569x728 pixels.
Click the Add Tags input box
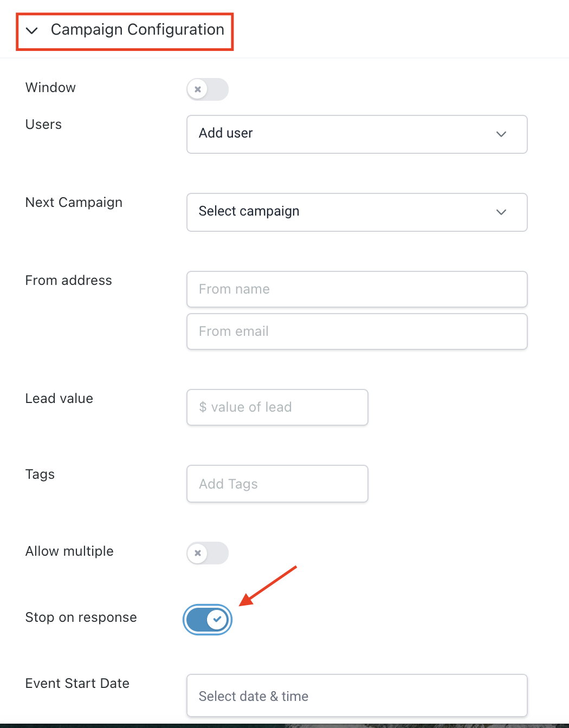pos(277,484)
